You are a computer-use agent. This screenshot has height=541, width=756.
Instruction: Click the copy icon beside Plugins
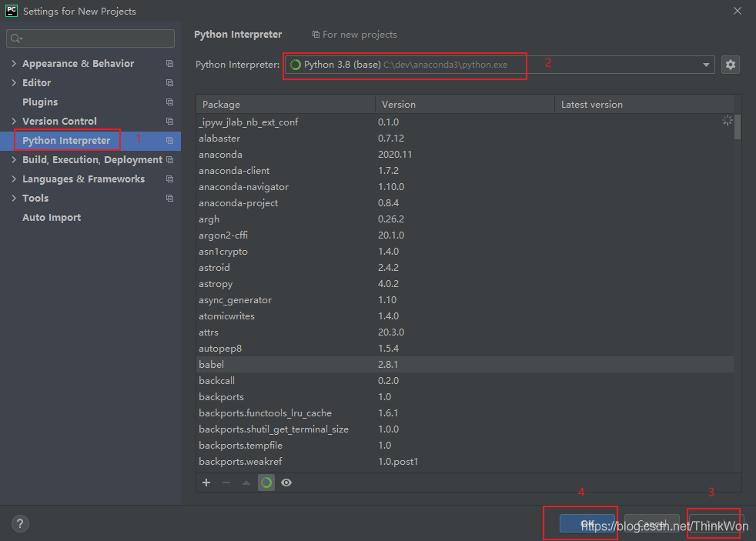point(169,102)
